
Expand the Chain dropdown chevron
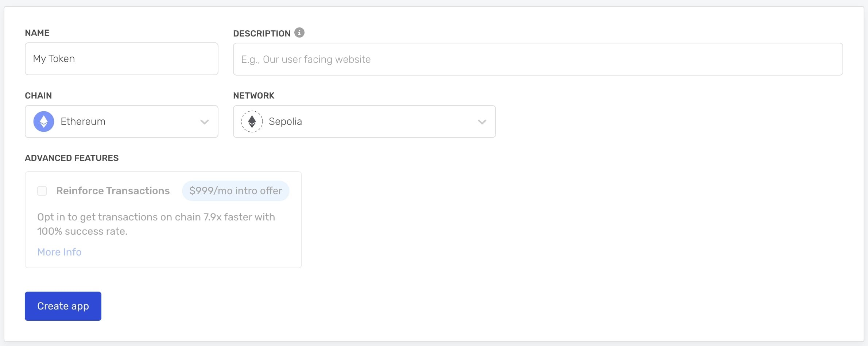[205, 122]
